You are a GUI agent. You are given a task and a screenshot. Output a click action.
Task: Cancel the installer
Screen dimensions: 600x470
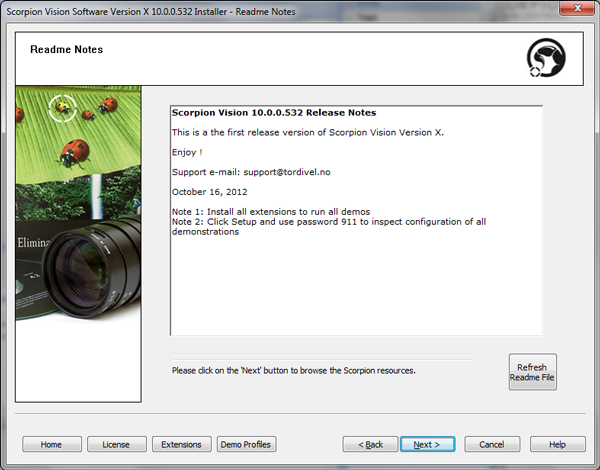click(492, 444)
